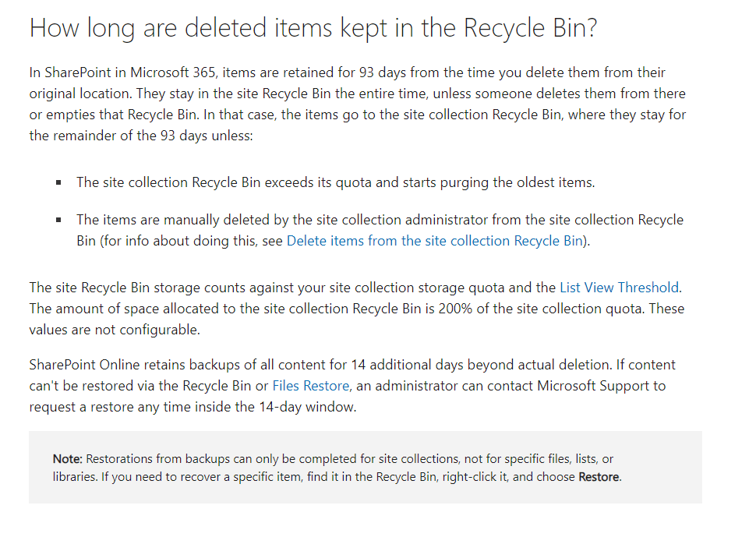
Task: Click the square bullet before 'exceeds its quota' item
Action: click(59, 183)
